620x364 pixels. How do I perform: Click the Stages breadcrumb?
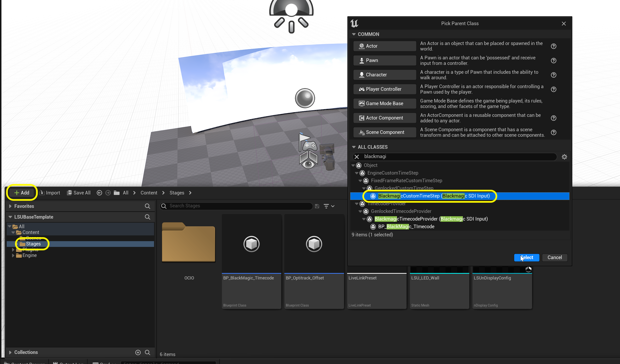coord(177,193)
